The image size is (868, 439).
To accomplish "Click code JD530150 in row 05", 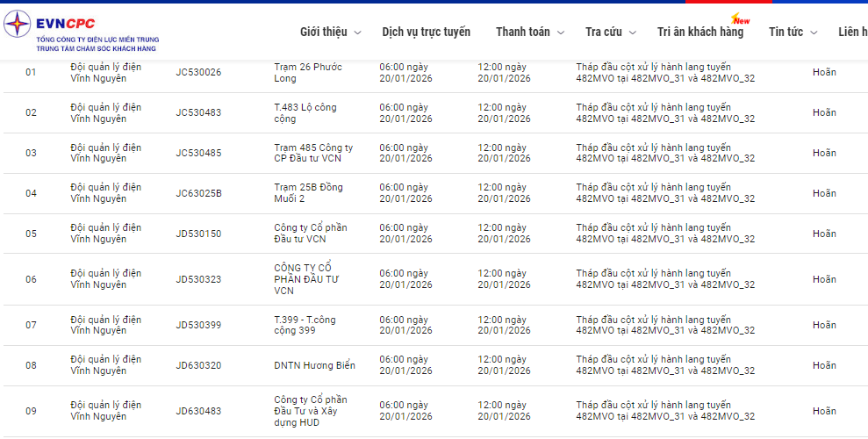I will point(198,234).
